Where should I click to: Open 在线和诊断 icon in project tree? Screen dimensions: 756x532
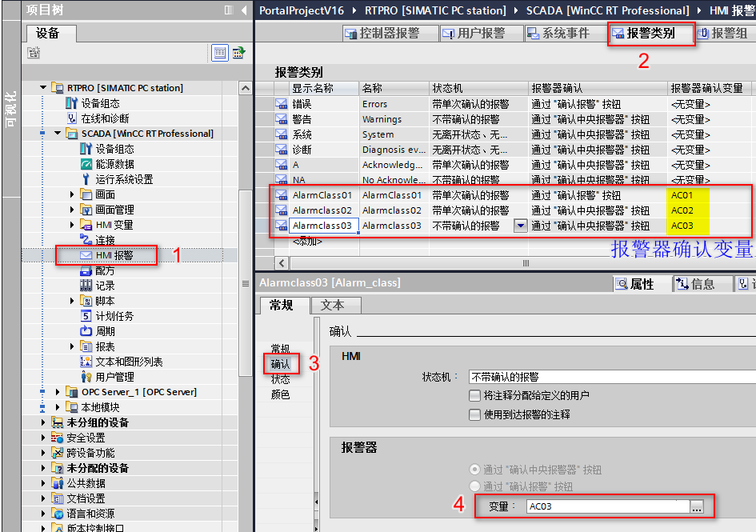[71, 118]
